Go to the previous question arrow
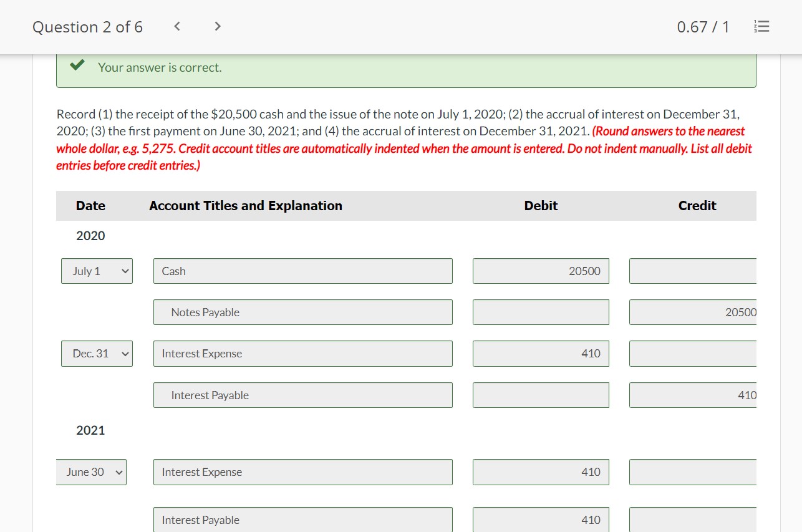Screen dimensions: 802x532 [x=177, y=26]
